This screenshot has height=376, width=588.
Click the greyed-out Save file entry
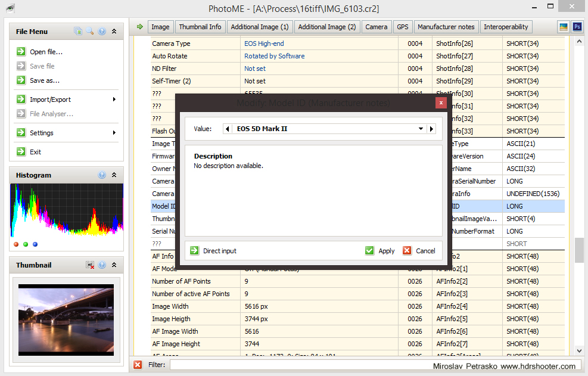pos(42,66)
